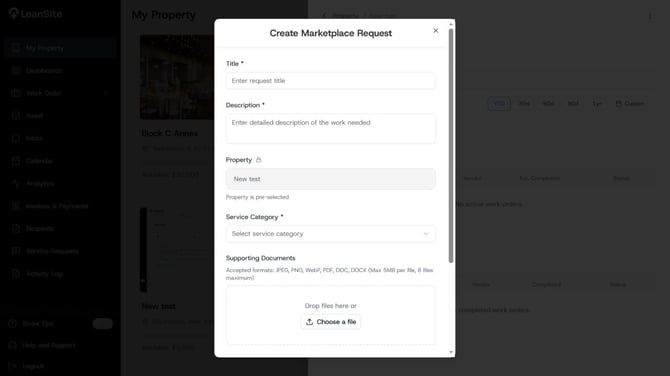Click the Service Requests sidebar icon
The width and height of the screenshot is (670, 376).
coord(16,251)
